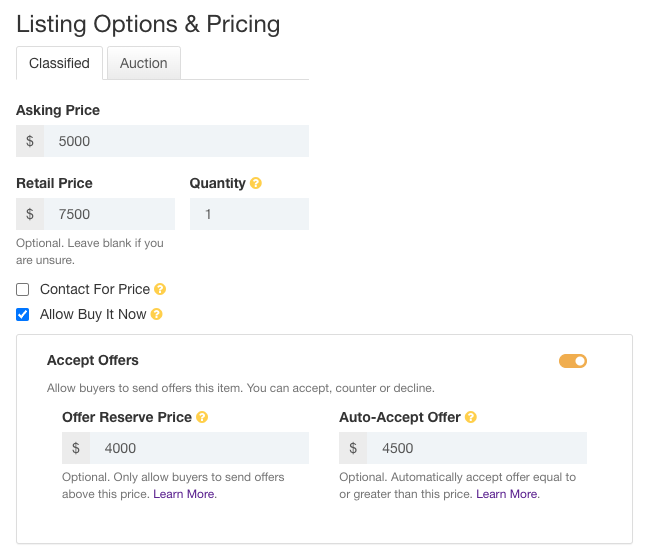Open the Offer Reserve Price help icon
Screen dimensions: 646x559
(202, 417)
